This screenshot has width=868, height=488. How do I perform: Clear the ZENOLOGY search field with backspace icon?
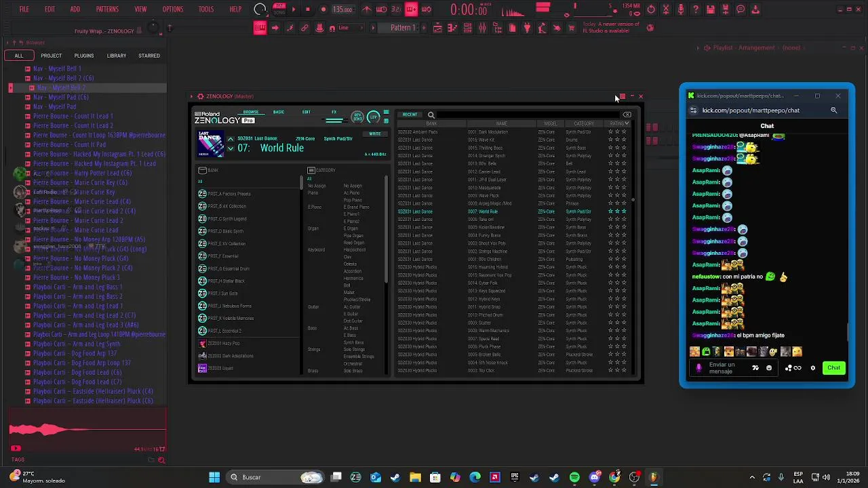[x=627, y=115]
